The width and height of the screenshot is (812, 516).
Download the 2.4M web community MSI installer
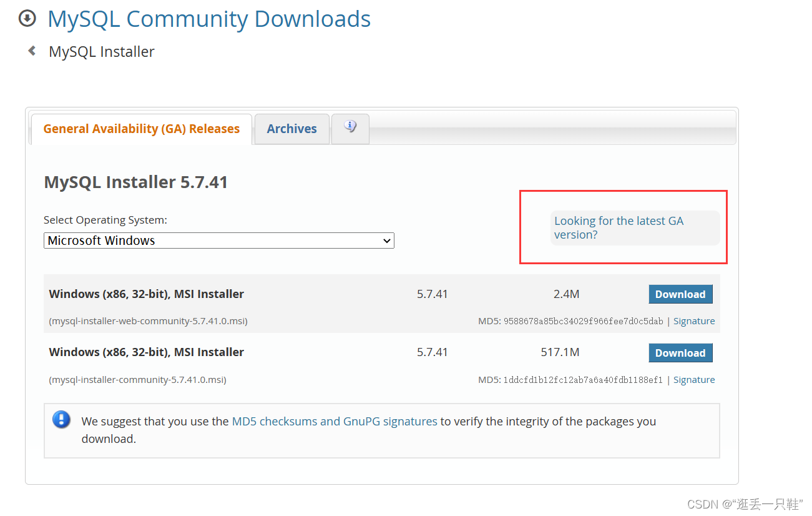coord(680,294)
